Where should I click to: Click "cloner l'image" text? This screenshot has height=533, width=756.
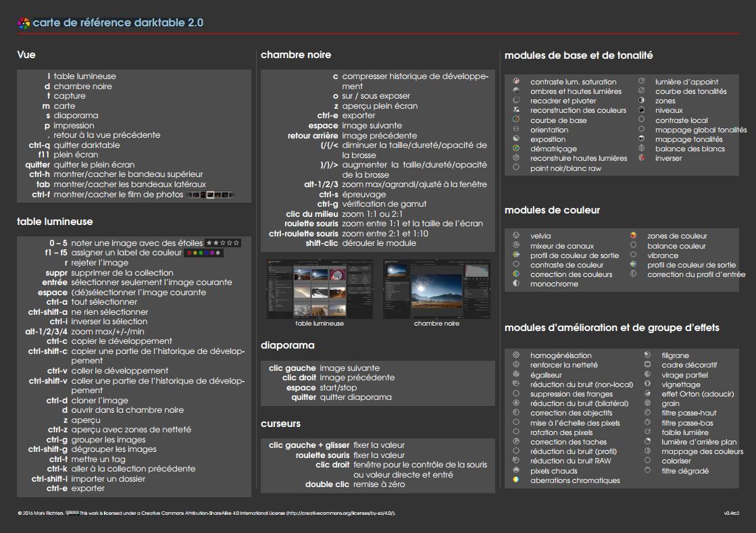coord(100,401)
